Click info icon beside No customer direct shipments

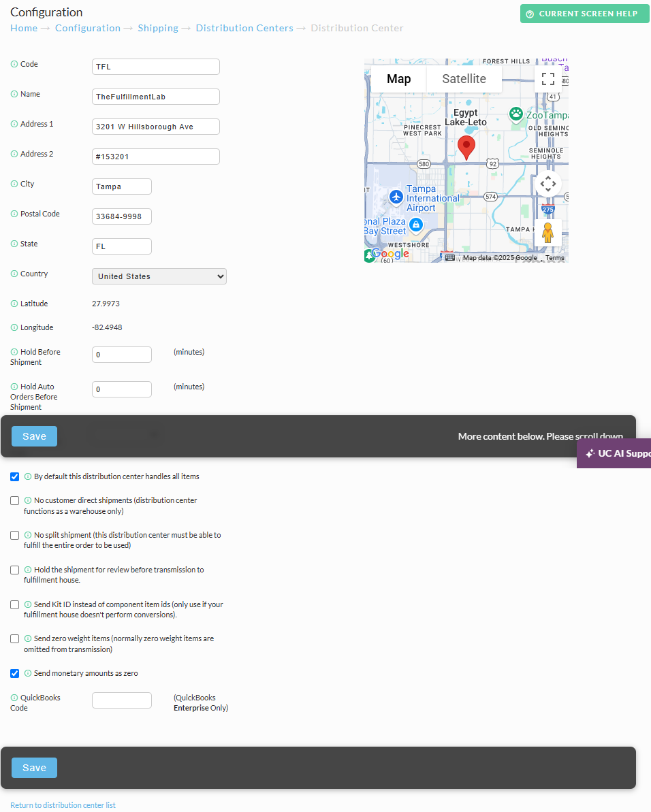click(x=28, y=501)
